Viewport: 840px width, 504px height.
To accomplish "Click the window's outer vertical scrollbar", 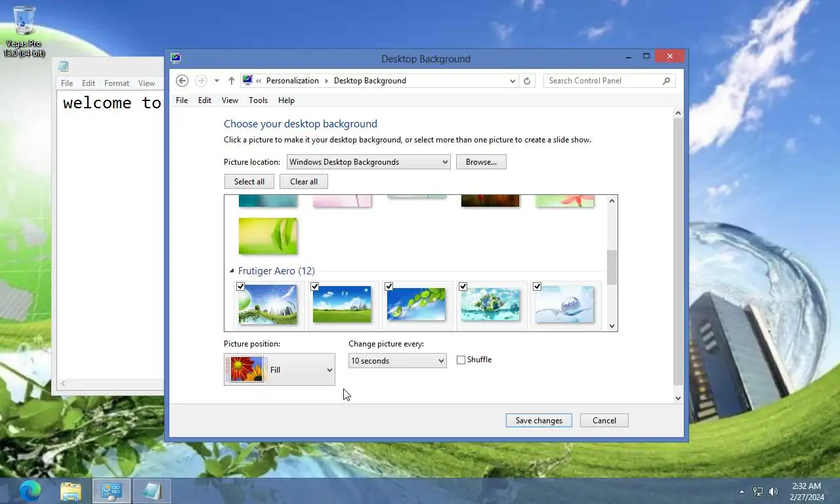I will 678,251.
